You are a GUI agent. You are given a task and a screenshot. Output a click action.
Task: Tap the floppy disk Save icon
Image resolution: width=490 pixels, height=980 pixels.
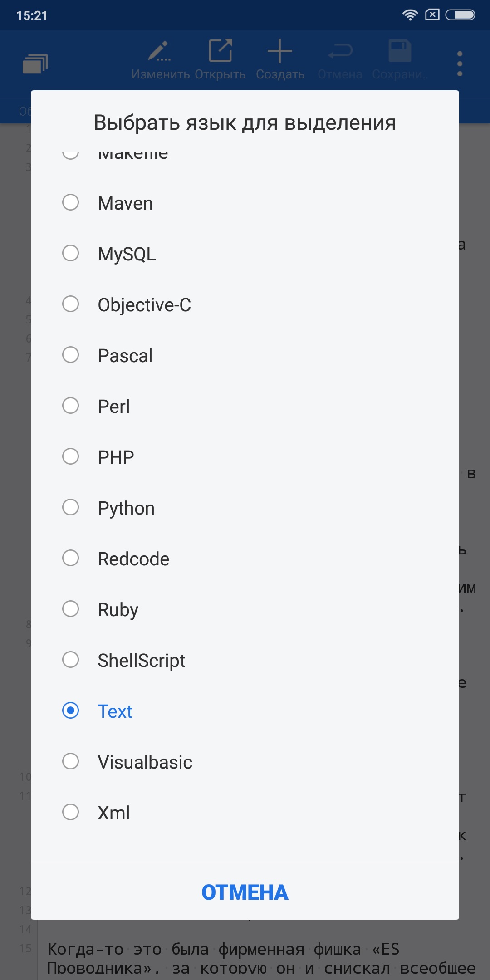tap(400, 51)
